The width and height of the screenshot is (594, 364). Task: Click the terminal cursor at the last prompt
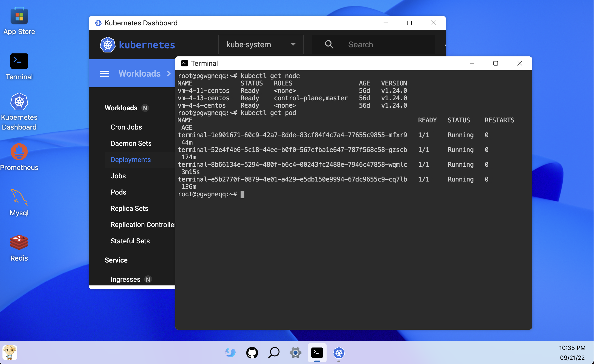click(242, 194)
